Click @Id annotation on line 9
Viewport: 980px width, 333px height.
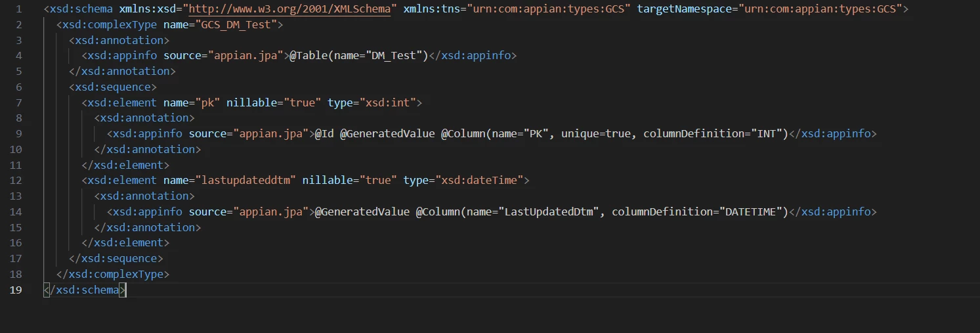324,133
